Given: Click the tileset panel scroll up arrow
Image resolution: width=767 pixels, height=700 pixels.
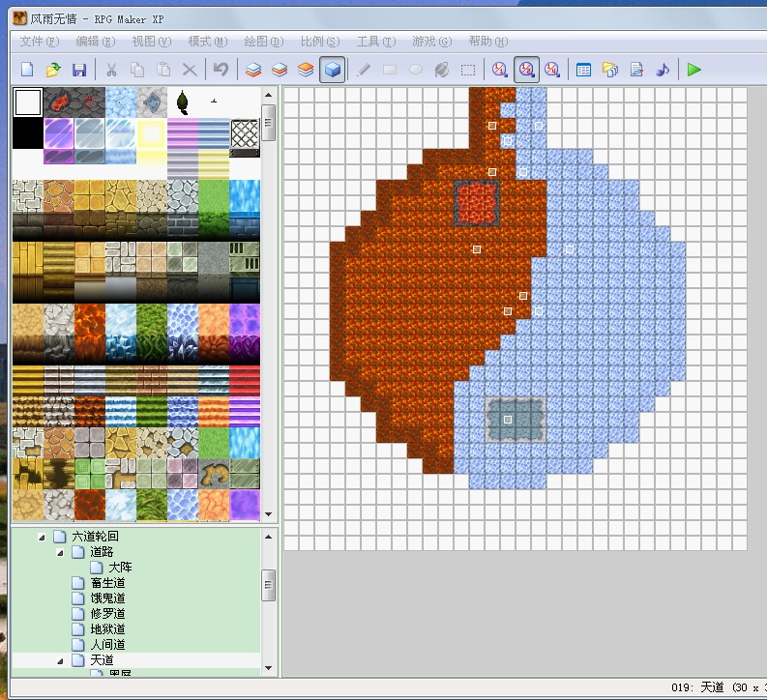Looking at the screenshot, I should point(268,95).
